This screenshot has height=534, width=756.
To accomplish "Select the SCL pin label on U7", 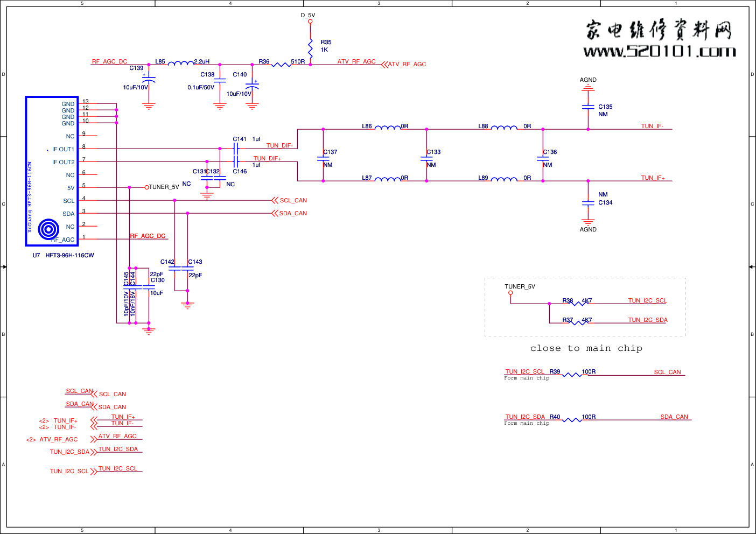I will [x=69, y=201].
